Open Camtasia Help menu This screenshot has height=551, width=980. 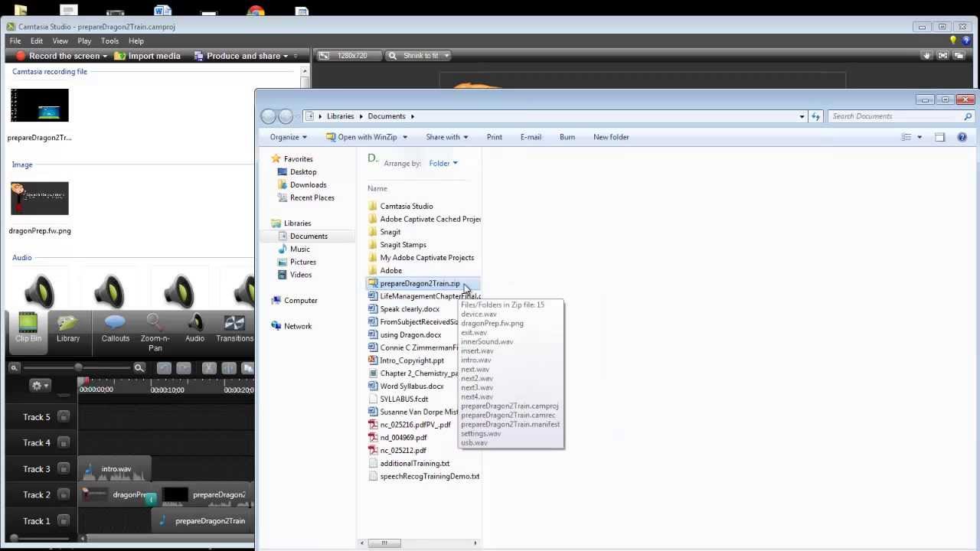[136, 41]
